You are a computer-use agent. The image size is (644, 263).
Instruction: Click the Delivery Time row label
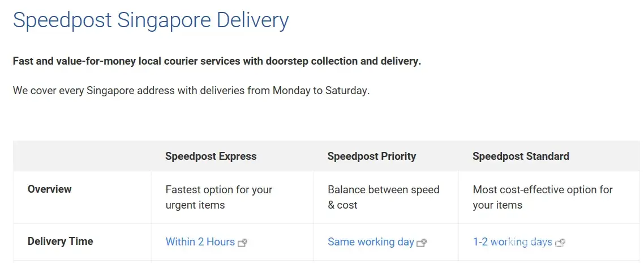[x=60, y=241]
